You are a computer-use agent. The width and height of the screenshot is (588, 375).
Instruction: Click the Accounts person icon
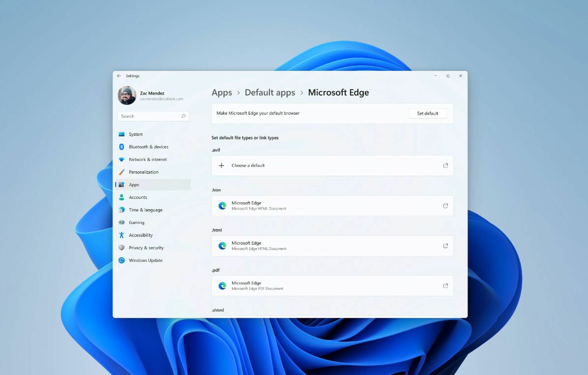[x=122, y=197]
